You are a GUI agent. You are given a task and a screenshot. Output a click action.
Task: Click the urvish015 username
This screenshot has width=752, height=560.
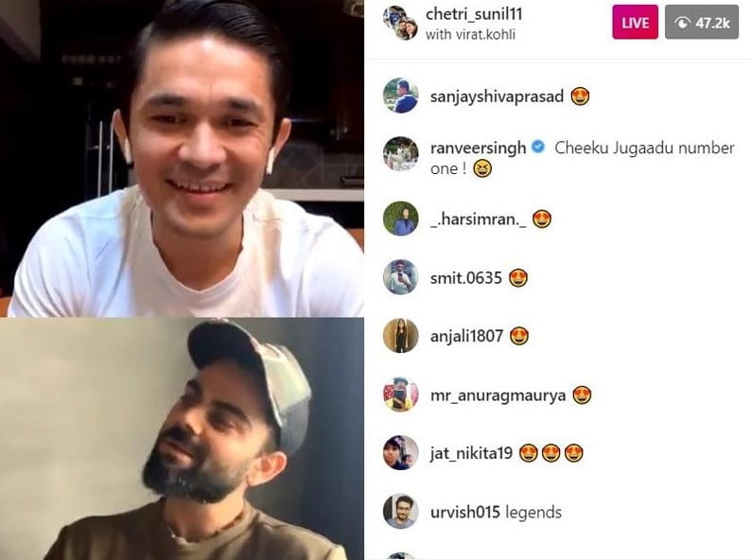(x=464, y=512)
